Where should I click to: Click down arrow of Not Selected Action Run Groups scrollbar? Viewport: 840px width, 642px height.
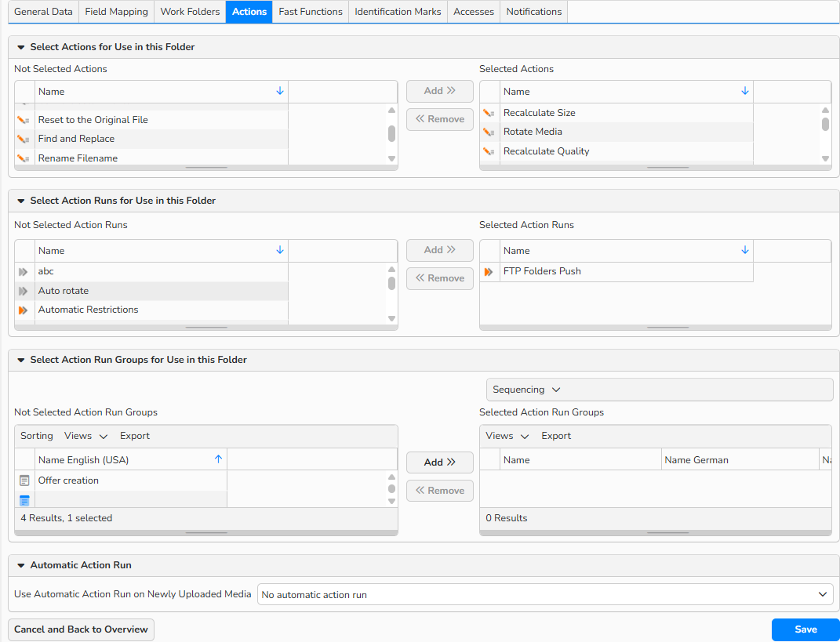[x=391, y=501]
